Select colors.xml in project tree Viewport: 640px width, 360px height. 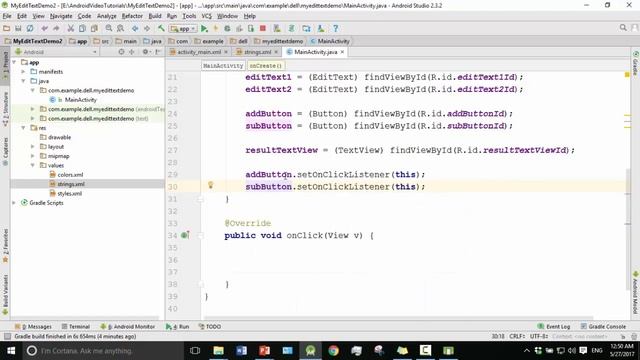click(70, 175)
